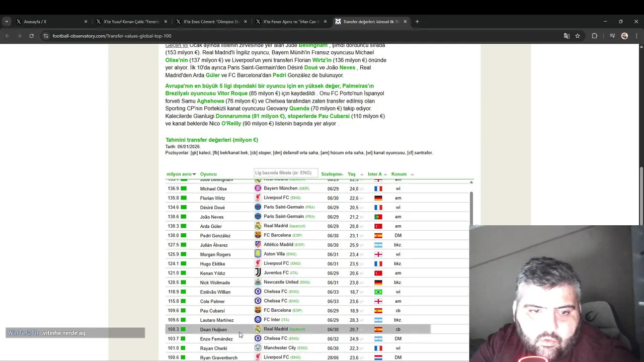Select the Dean Huijsen player name

(213, 330)
